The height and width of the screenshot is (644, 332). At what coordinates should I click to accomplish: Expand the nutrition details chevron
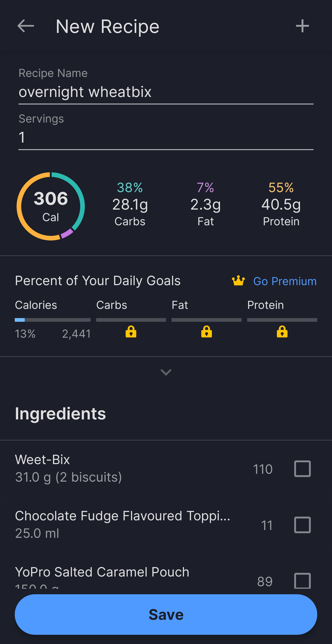[x=166, y=372]
